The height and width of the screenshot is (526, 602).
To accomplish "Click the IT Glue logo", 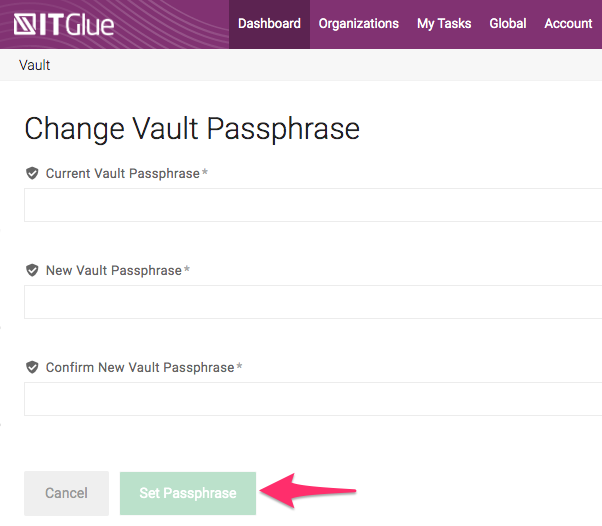I will [66, 24].
